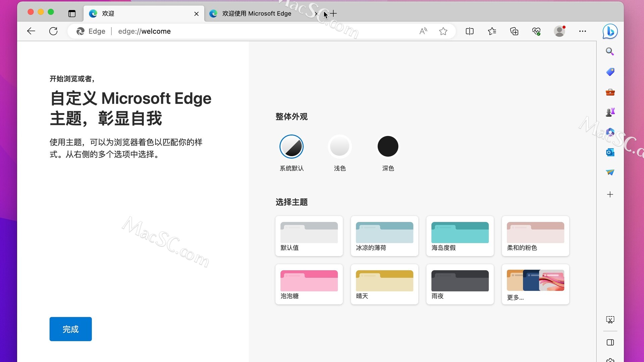Viewport: 644px width, 362px height.
Task: Add sidebar app with plus icon
Action: (x=610, y=194)
